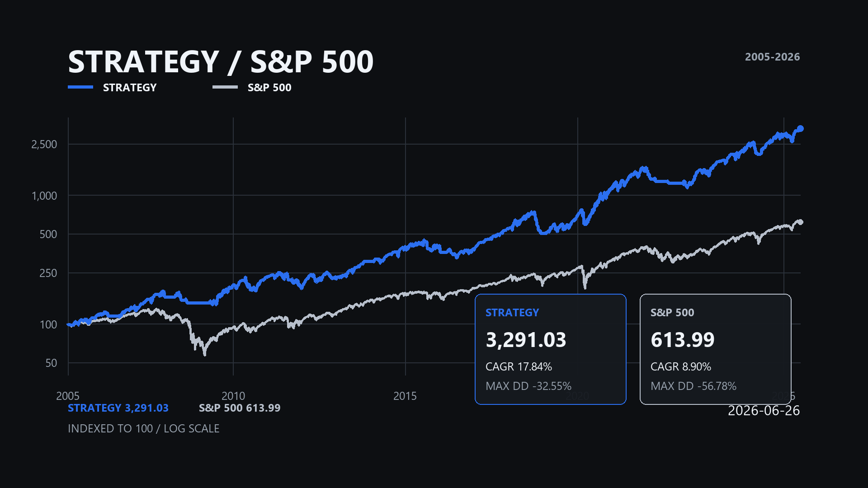This screenshot has width=868, height=488.
Task: Click the blue strategy line endpoint dot
Action: tap(800, 129)
